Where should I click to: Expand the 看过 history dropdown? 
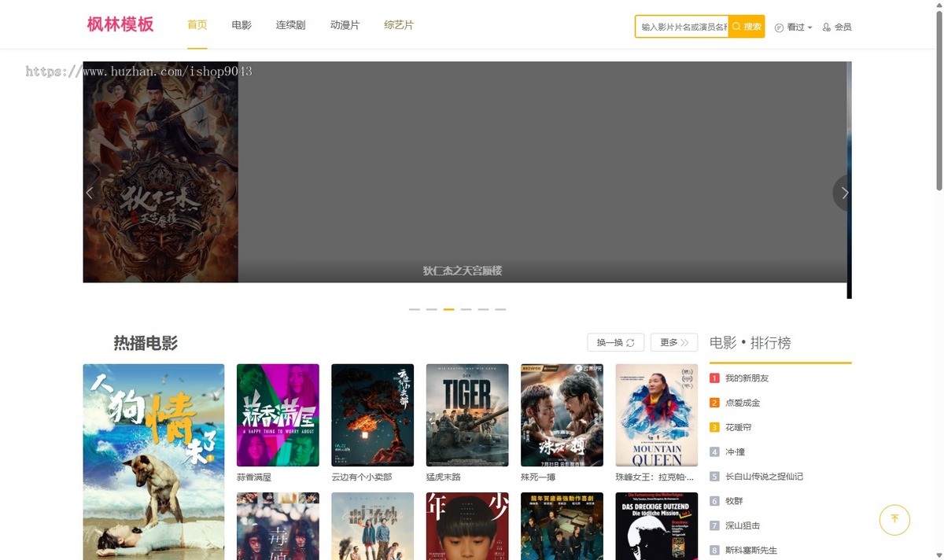(794, 28)
